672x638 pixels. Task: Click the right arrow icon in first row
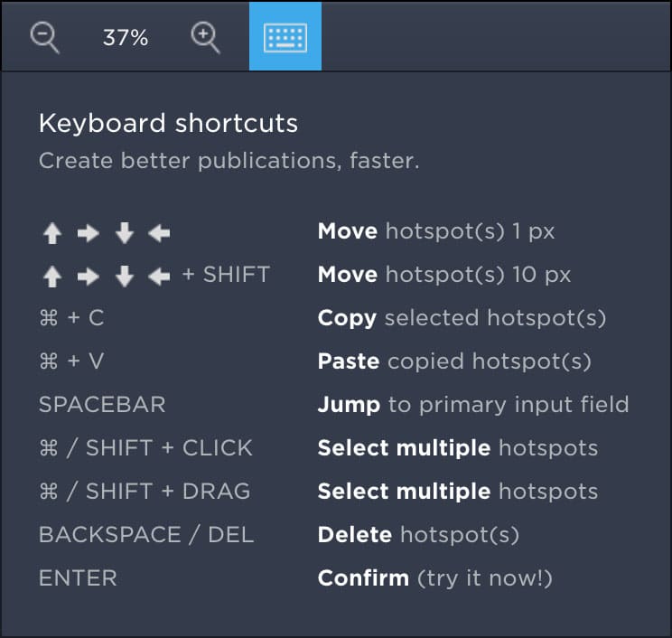pyautogui.click(x=88, y=234)
